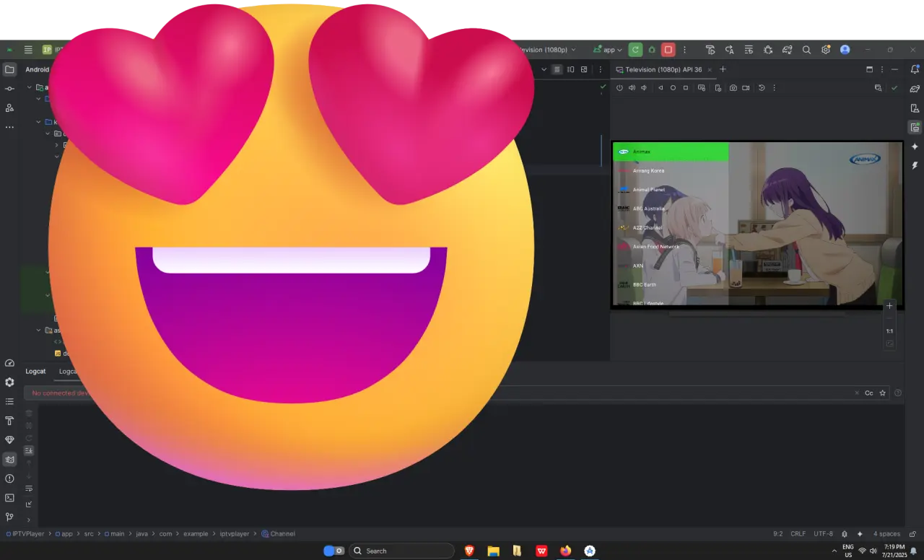Toggle scroll to end in Logcat
Viewport: 924px width, 560px height.
29,450
